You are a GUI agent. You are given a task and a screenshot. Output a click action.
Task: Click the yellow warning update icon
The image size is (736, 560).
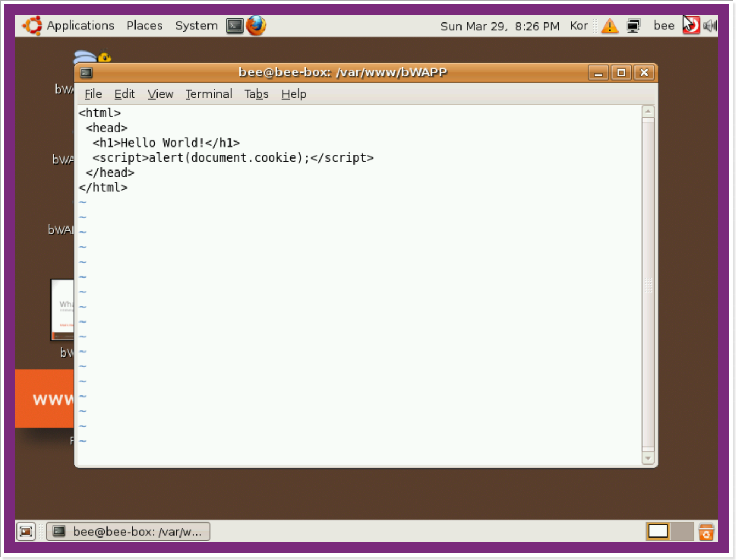pos(610,26)
